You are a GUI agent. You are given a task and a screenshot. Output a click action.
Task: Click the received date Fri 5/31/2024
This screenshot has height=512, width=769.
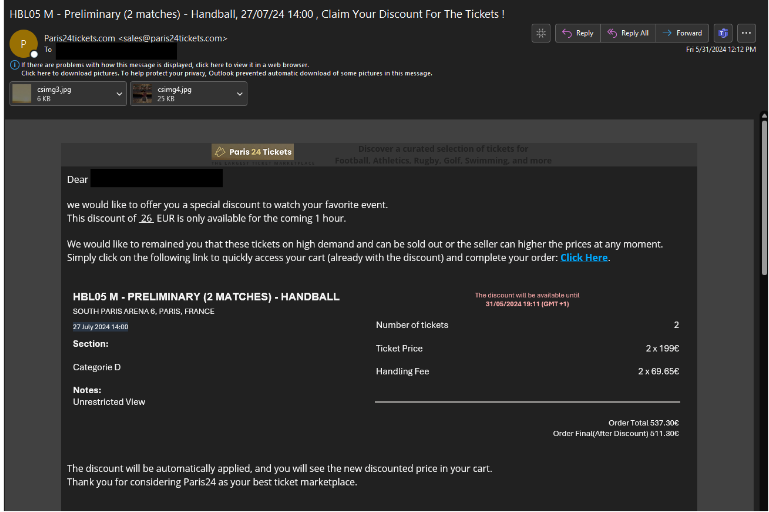pos(721,49)
